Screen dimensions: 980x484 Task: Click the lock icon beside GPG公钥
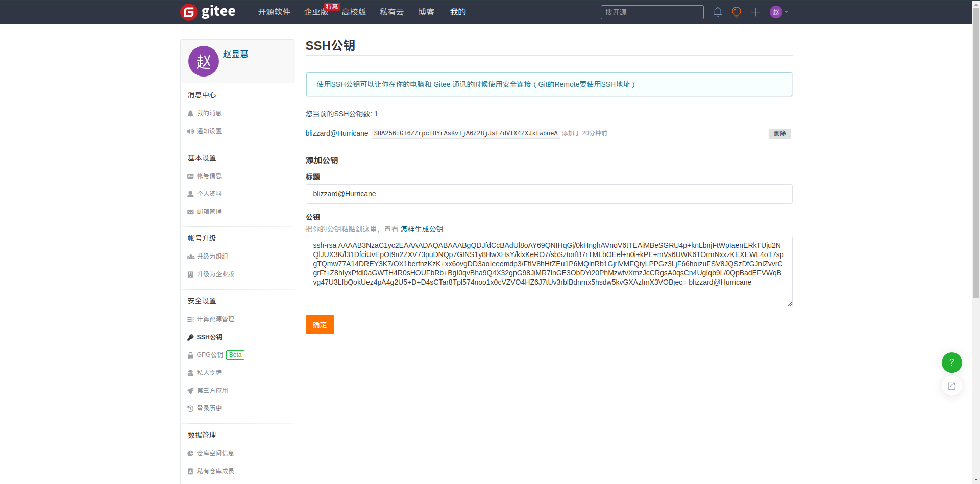click(x=190, y=355)
